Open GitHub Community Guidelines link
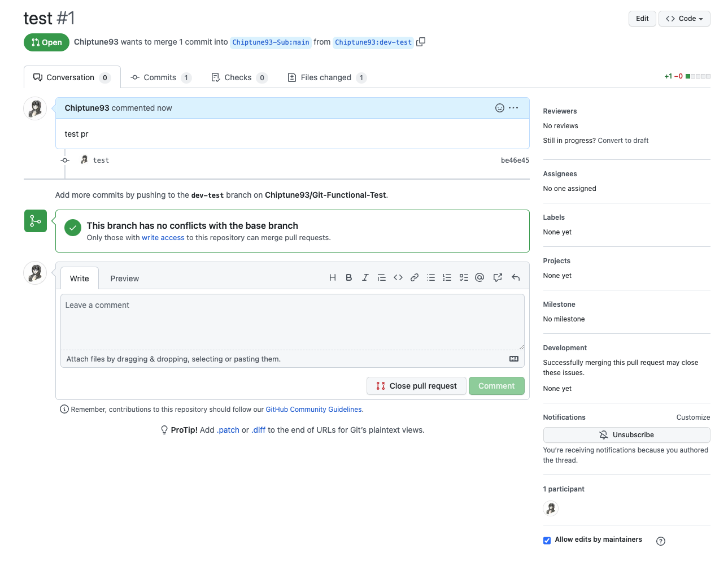Screen dimensions: 728x570 click(x=313, y=410)
